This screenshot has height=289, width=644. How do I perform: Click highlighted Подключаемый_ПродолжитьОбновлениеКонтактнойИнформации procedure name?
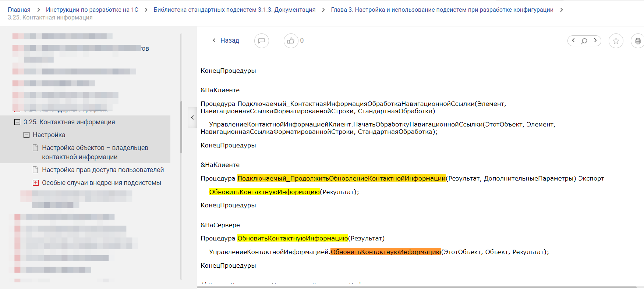pyautogui.click(x=342, y=178)
